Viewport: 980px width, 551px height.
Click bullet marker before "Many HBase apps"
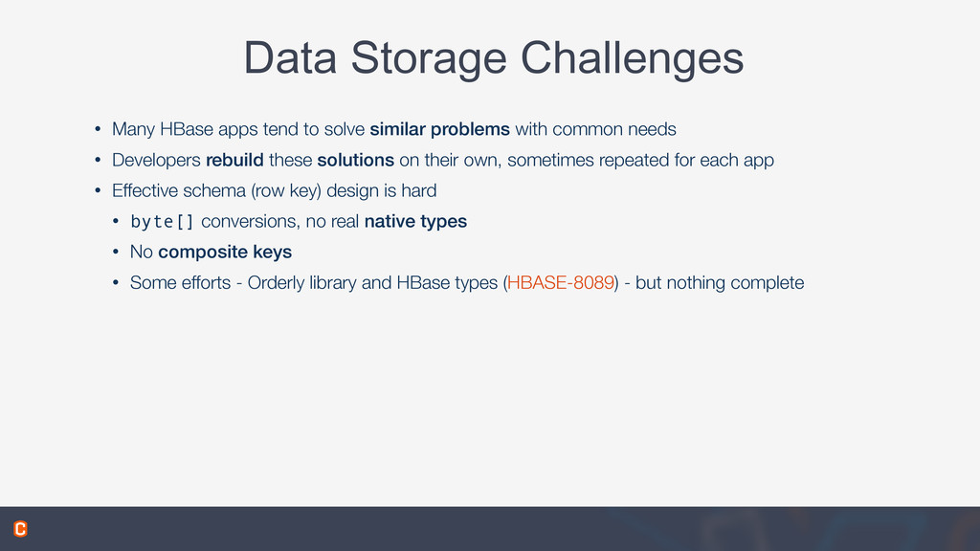[x=98, y=129]
